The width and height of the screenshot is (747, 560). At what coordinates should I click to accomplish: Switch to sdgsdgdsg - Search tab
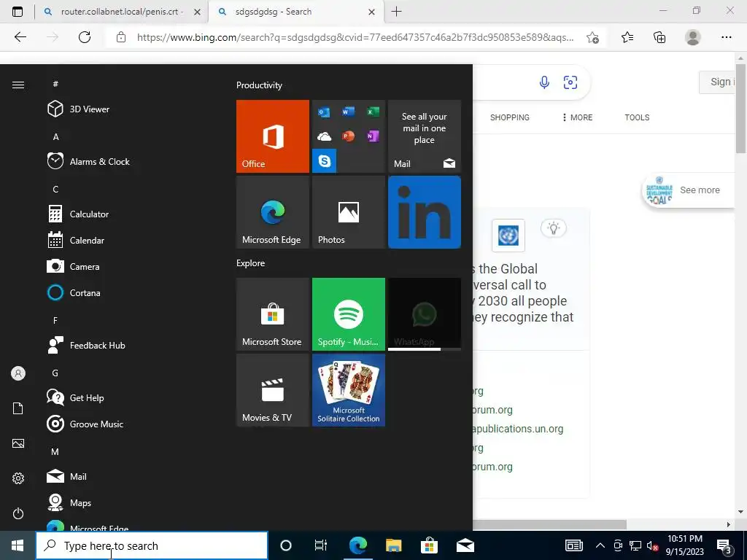point(295,12)
